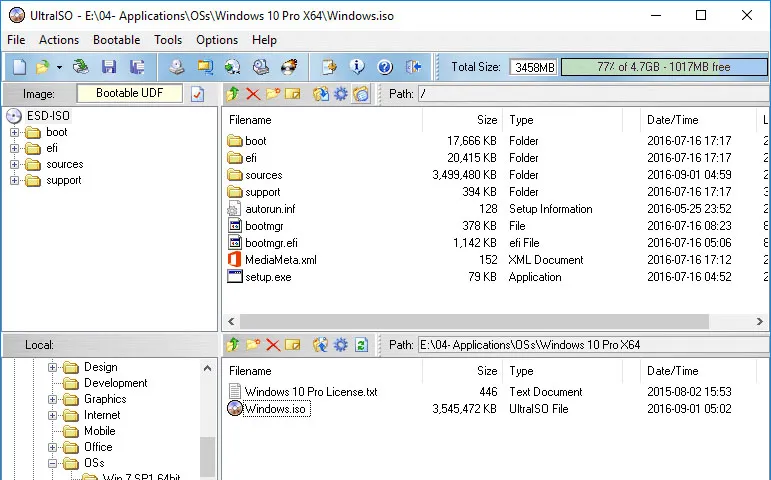Click green refresh icon in Local toolbar
771x480 pixels.
point(361,345)
